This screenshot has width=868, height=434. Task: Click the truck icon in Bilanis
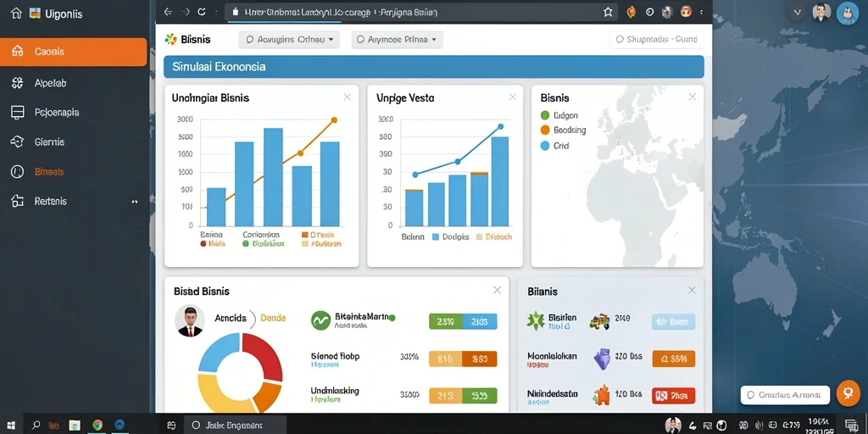coord(599,321)
